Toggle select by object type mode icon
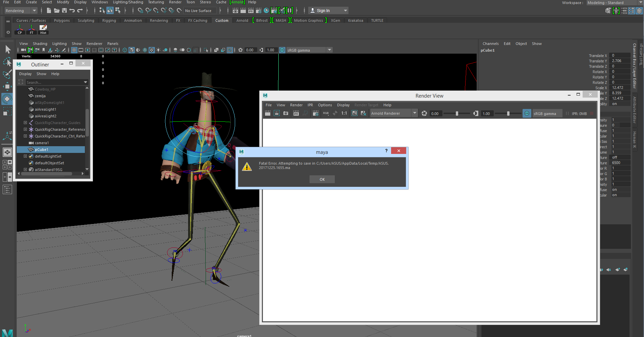The width and height of the screenshot is (644, 337). pyautogui.click(x=110, y=11)
